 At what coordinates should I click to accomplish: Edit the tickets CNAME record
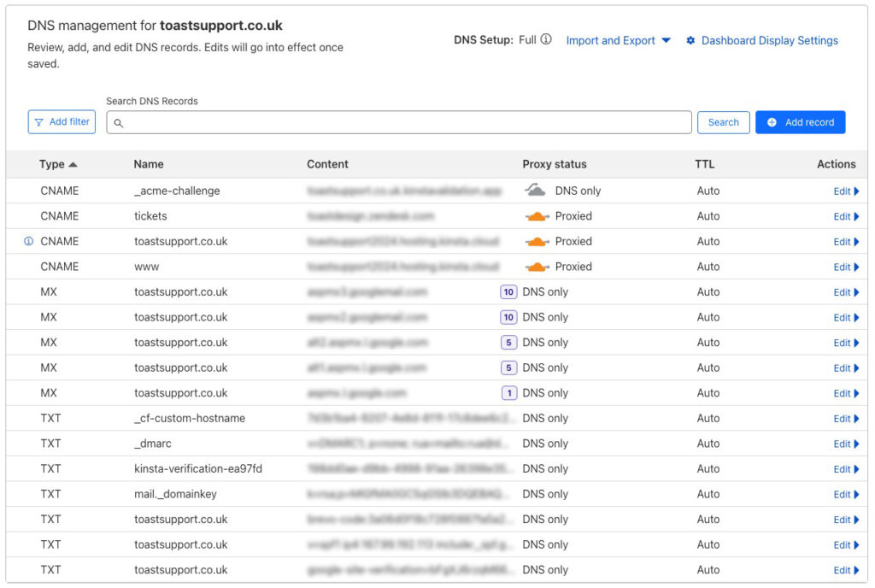click(x=846, y=216)
